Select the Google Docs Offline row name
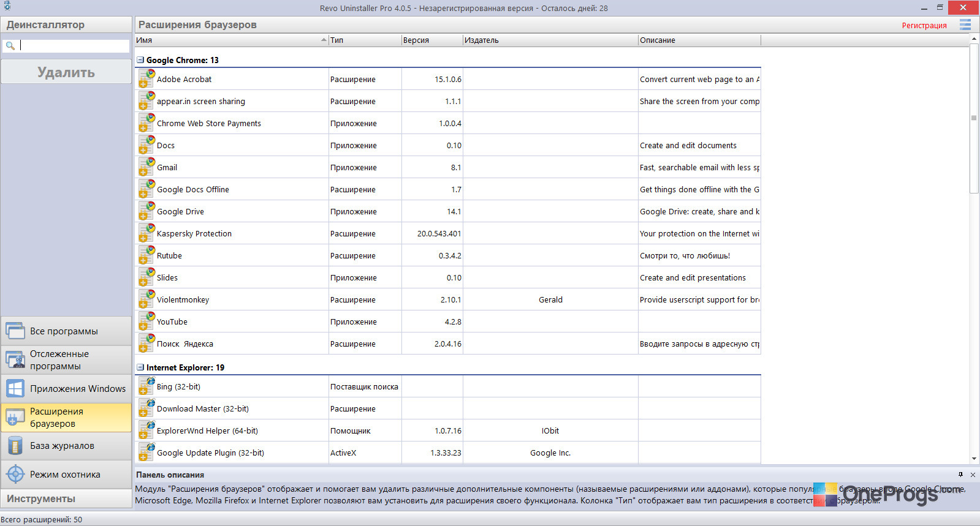This screenshot has width=980, height=526. click(193, 189)
